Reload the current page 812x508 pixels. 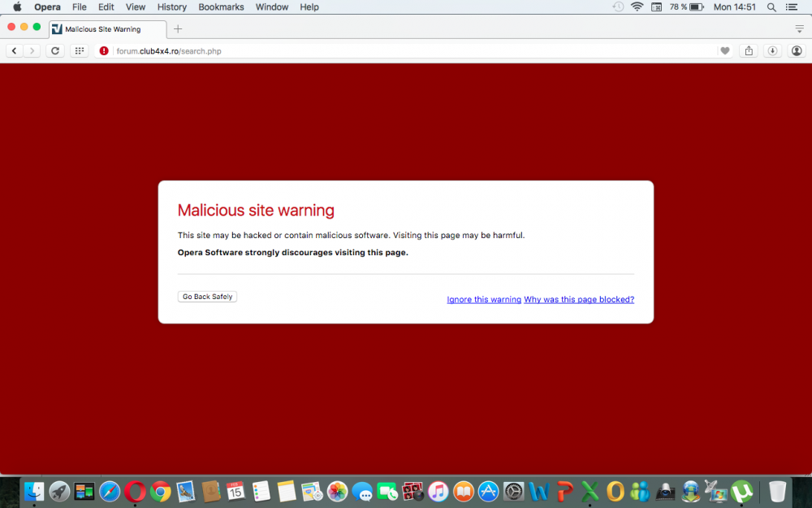click(x=54, y=50)
